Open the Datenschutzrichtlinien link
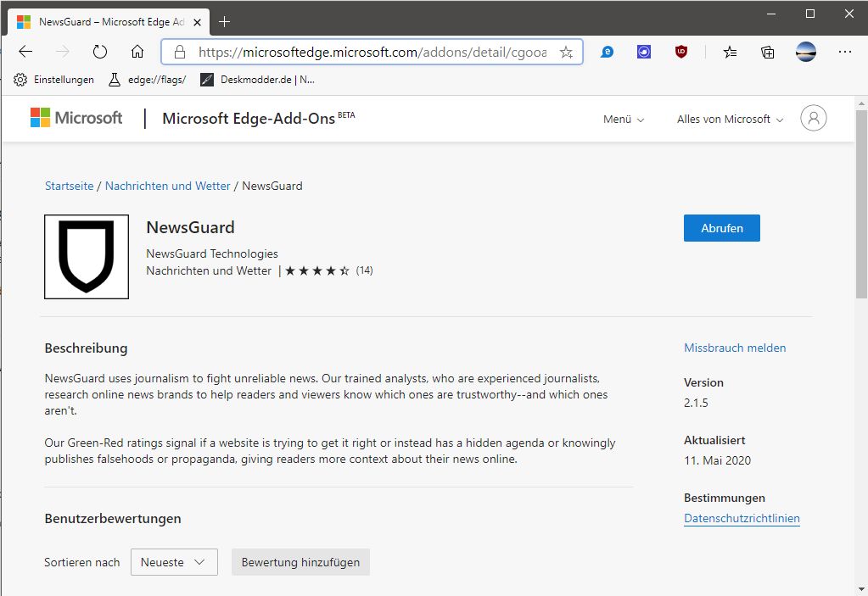Screen dimensions: 868x596 pyautogui.click(x=742, y=518)
